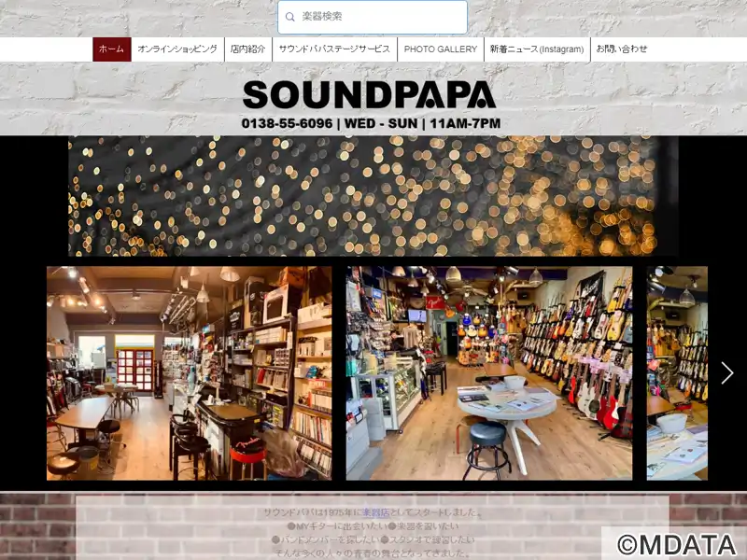The image size is (747, 560).
Task: Open store photo with red door
Action: [190, 372]
